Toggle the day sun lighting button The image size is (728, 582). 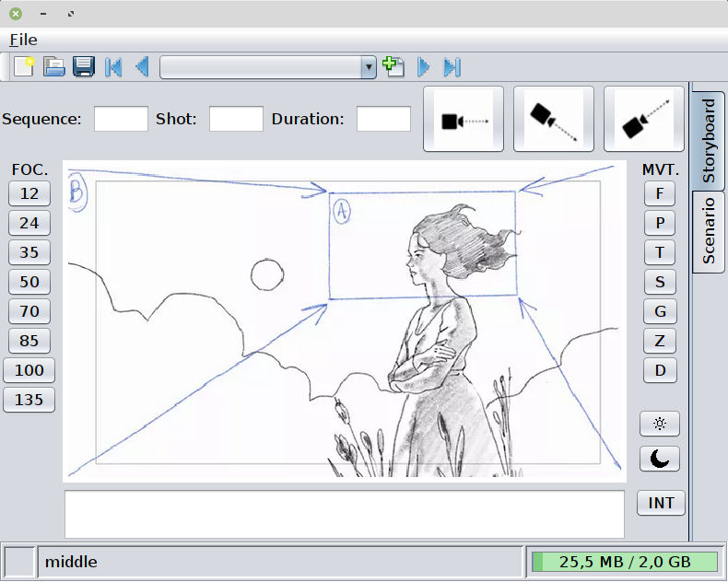pos(660,424)
